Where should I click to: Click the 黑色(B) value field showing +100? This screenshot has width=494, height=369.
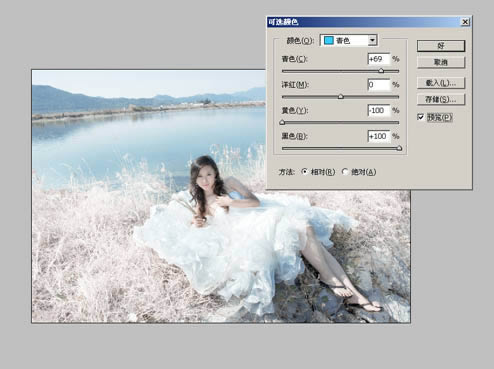(379, 136)
